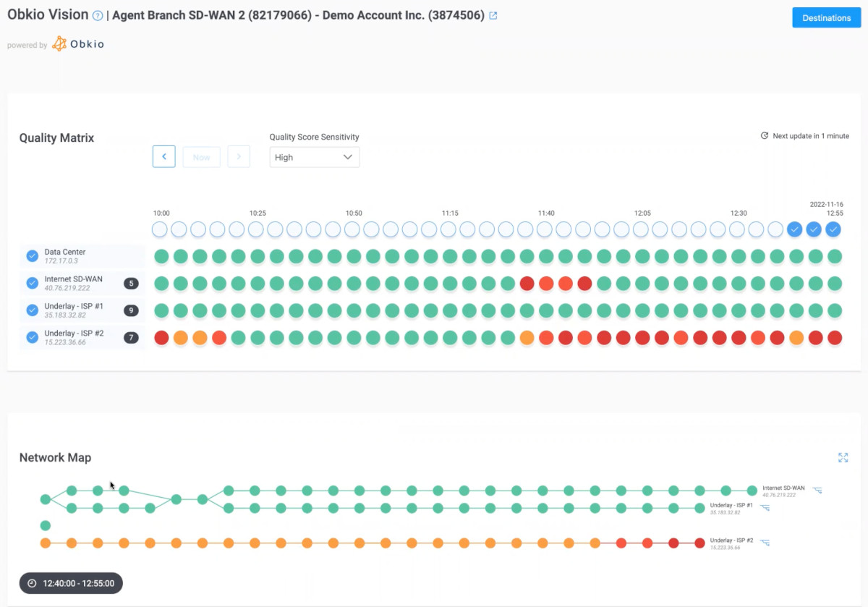Deselect the Data Center row checkmark
868x607 pixels.
click(32, 255)
